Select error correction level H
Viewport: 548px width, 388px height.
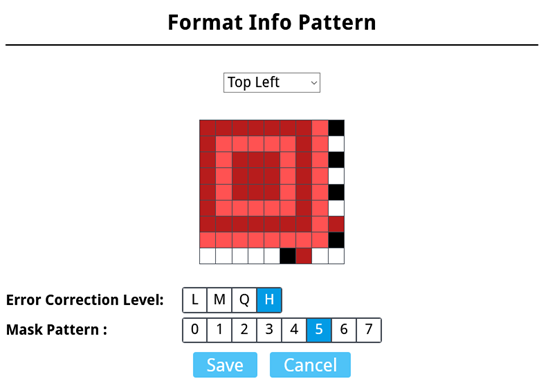point(269,300)
